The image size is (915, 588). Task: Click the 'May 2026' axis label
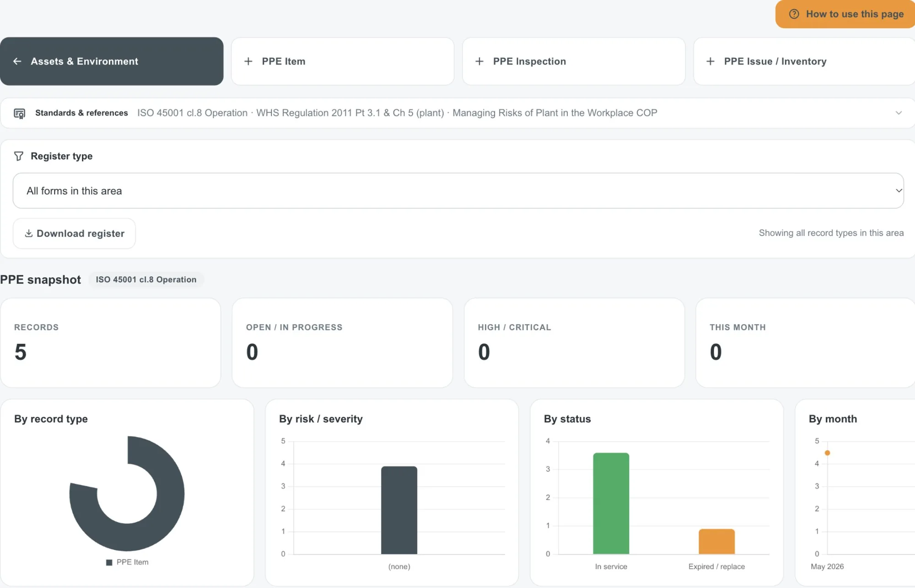(827, 566)
